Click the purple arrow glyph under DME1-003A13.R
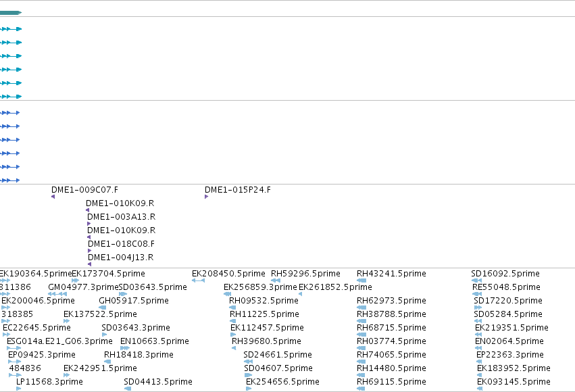The height and width of the screenshot is (392, 575). 89,224
